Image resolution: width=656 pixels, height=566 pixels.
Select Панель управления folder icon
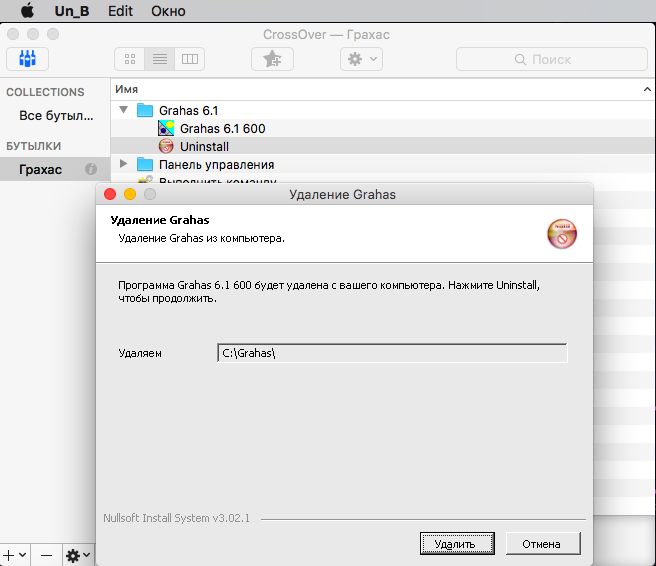145,164
